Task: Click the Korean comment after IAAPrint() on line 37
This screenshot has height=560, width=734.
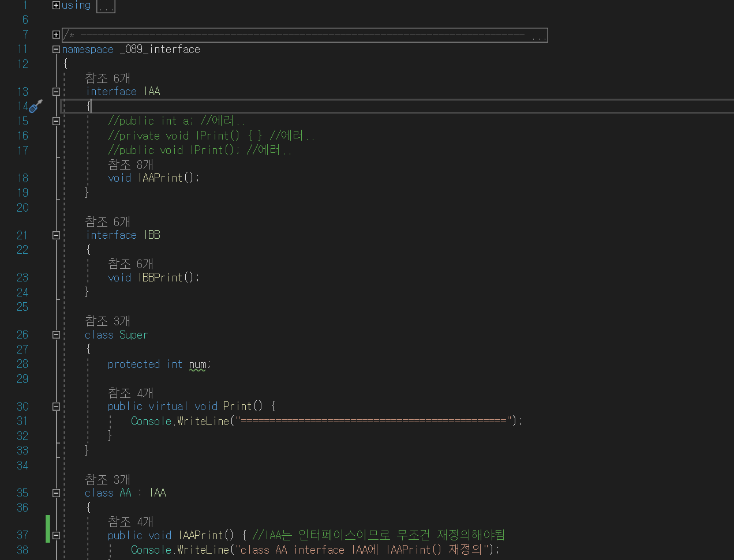Action: point(379,535)
